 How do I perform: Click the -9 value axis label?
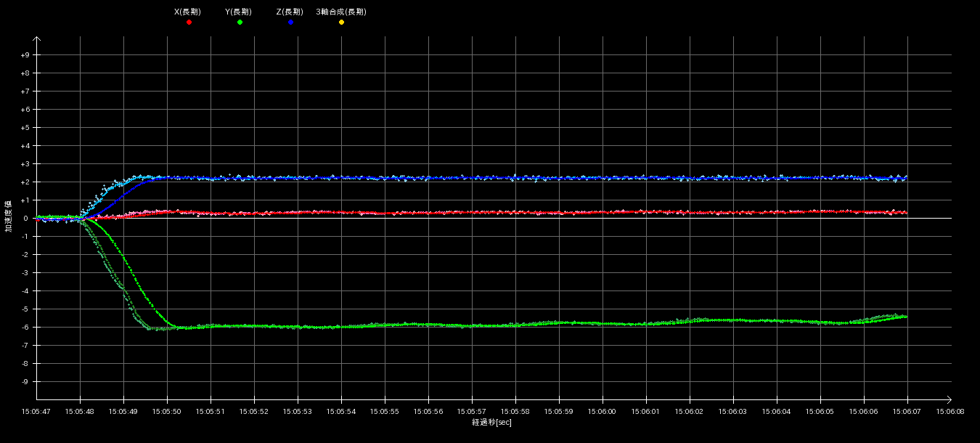[25, 382]
